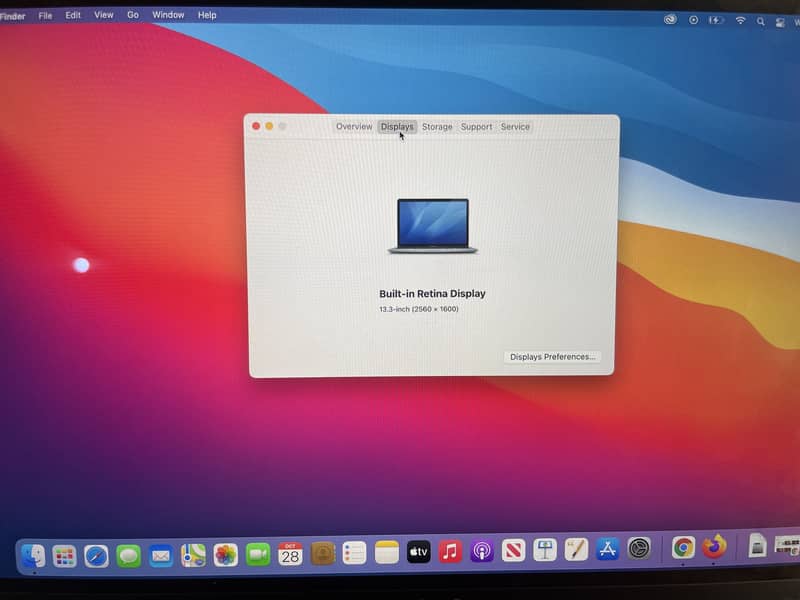Switch to the Overview tab
Image resolution: width=800 pixels, height=600 pixels.
(x=354, y=127)
